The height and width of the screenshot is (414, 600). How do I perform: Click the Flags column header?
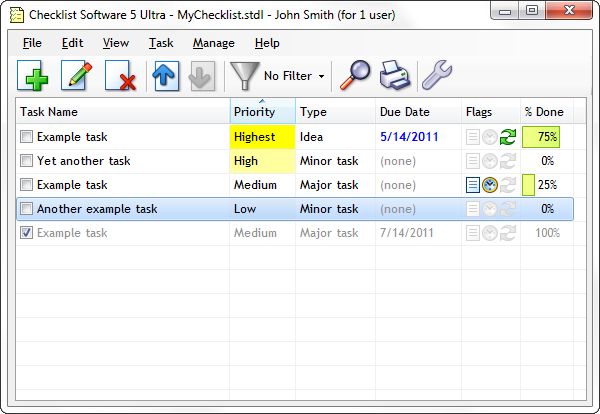[x=491, y=111]
